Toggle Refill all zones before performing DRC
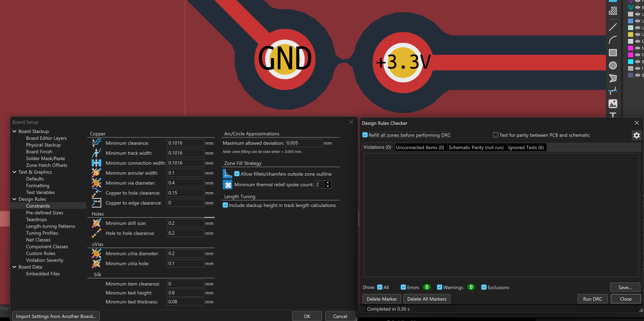This screenshot has height=321, width=644. tap(365, 135)
